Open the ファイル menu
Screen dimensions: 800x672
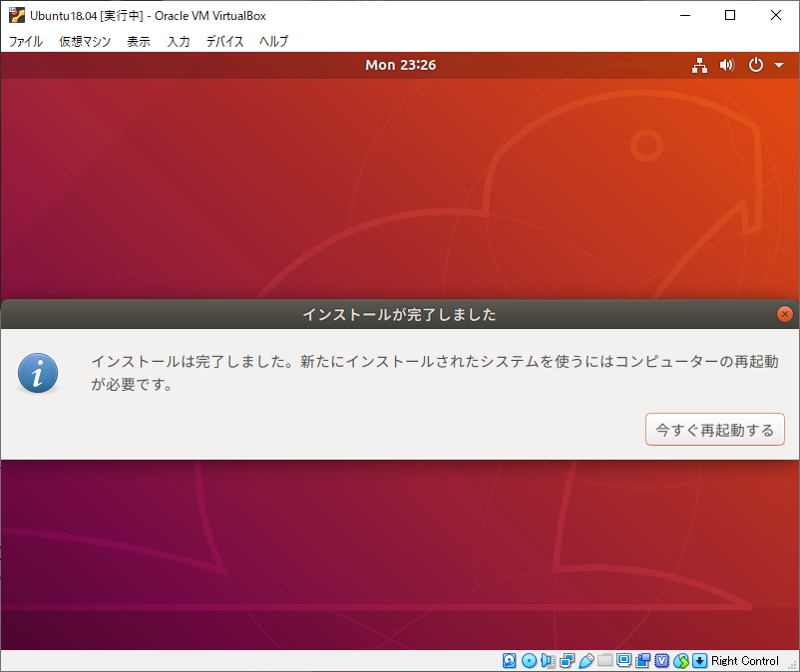(26, 41)
